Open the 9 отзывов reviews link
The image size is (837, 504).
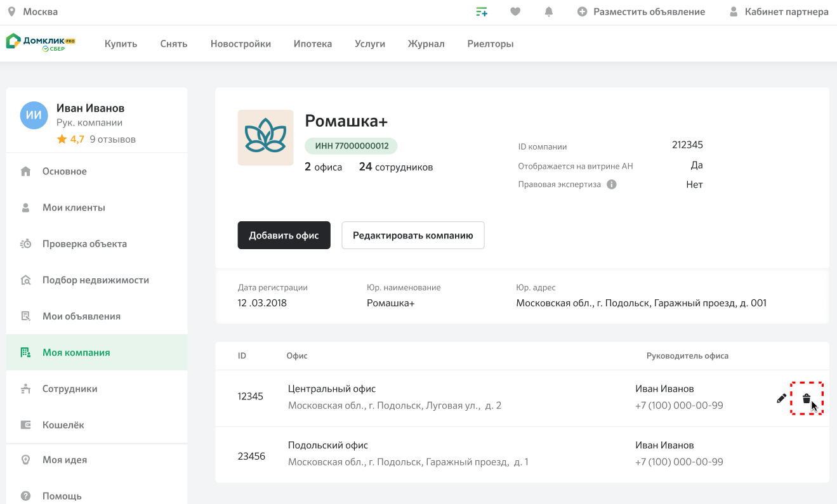(112, 139)
